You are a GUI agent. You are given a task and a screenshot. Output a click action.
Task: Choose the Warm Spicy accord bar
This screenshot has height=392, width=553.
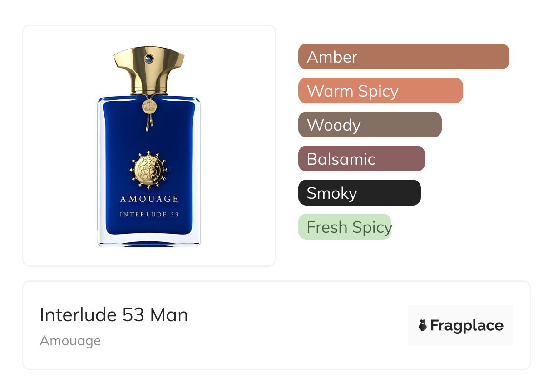click(x=380, y=91)
